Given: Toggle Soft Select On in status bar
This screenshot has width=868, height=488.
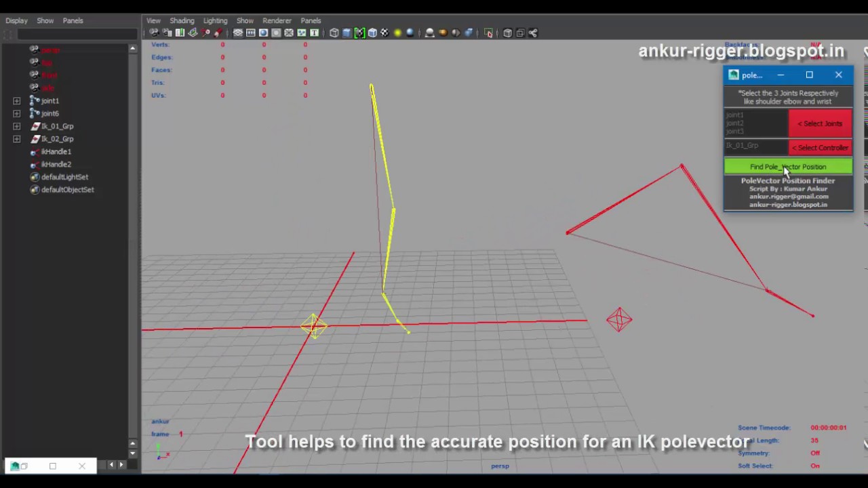Looking at the screenshot, I should [815, 466].
